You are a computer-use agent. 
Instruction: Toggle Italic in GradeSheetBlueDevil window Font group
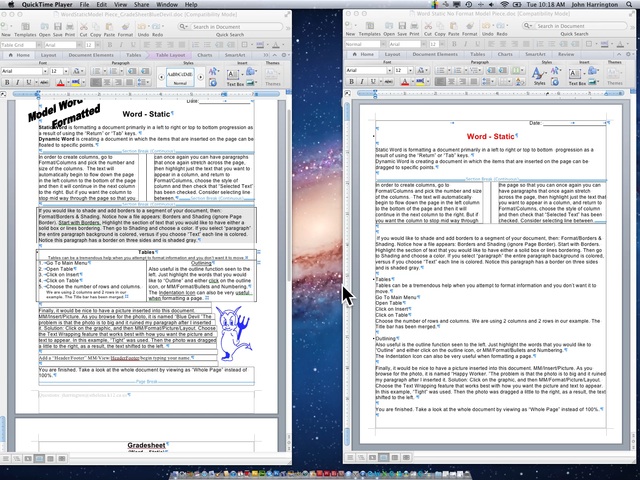point(18,82)
